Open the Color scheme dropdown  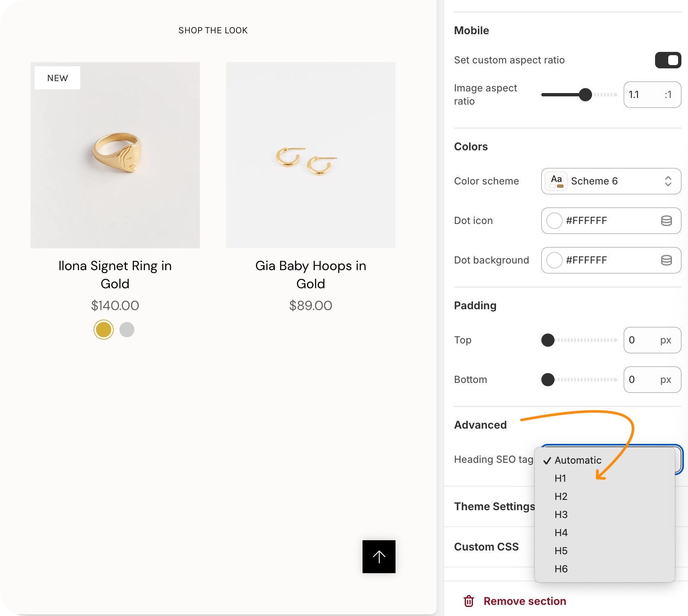pyautogui.click(x=611, y=181)
